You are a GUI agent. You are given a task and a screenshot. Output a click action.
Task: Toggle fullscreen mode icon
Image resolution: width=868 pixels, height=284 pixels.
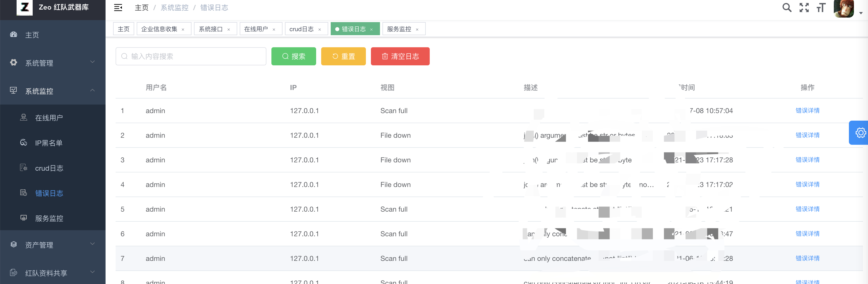[804, 7]
